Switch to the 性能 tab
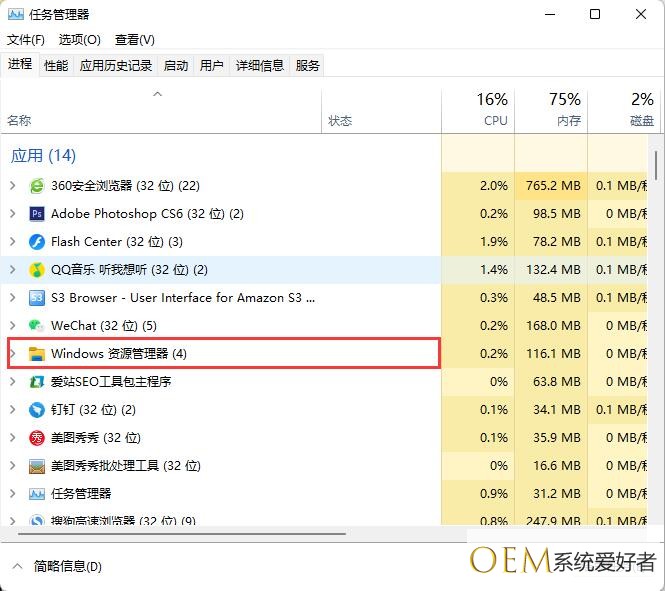The height and width of the screenshot is (591, 665). point(56,66)
